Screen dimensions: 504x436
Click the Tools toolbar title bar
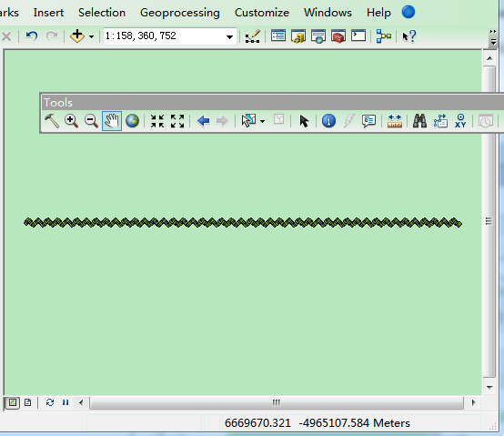272,103
